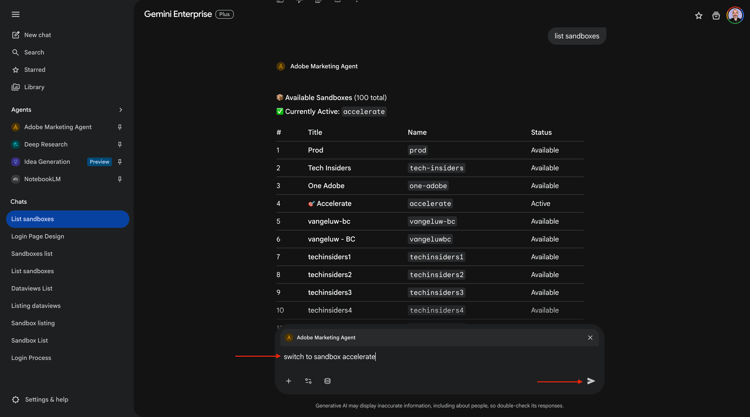
Task: Star this conversation via header star icon
Action: (699, 16)
